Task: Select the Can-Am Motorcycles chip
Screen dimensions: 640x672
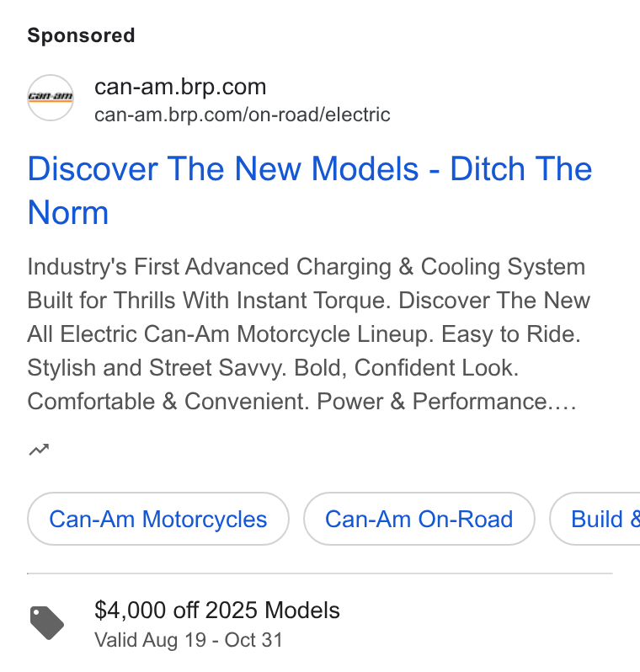Action: coord(158,519)
